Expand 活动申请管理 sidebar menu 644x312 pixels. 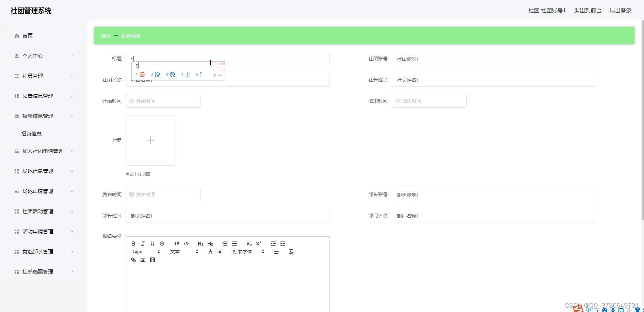tap(44, 231)
